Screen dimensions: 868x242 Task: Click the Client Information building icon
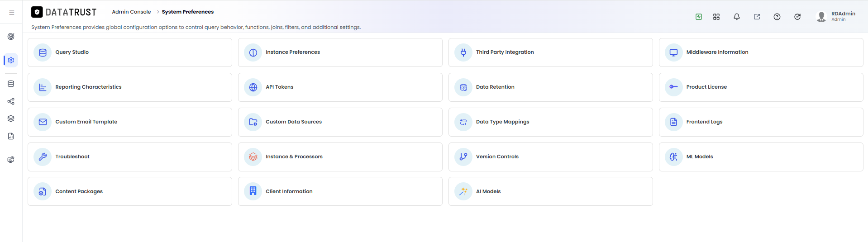[x=253, y=192]
